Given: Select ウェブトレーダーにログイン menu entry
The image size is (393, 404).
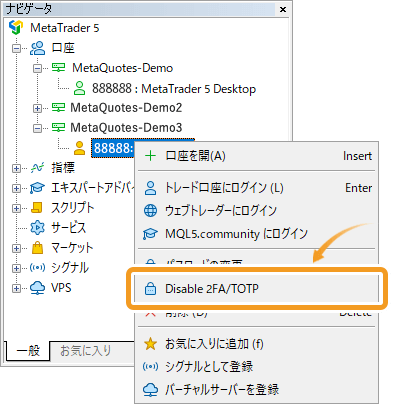Looking at the screenshot, I should 257,211.
